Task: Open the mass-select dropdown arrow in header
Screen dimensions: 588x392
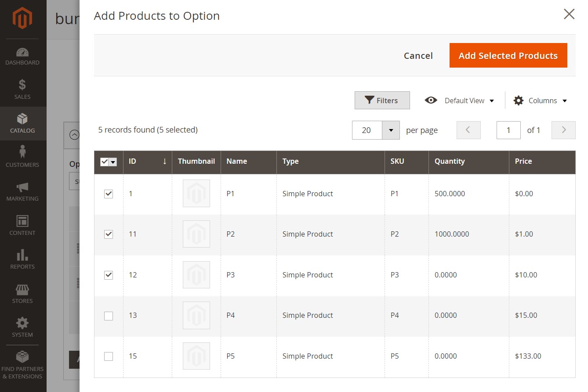Action: (113, 162)
